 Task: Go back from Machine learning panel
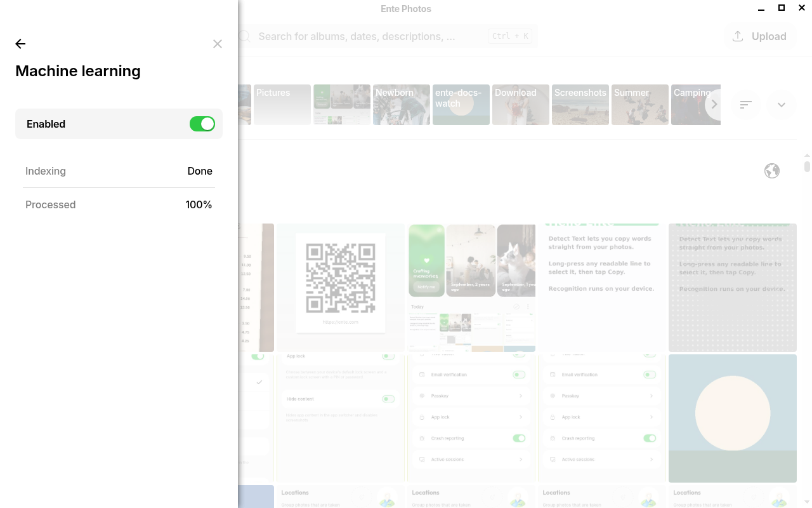coord(20,44)
